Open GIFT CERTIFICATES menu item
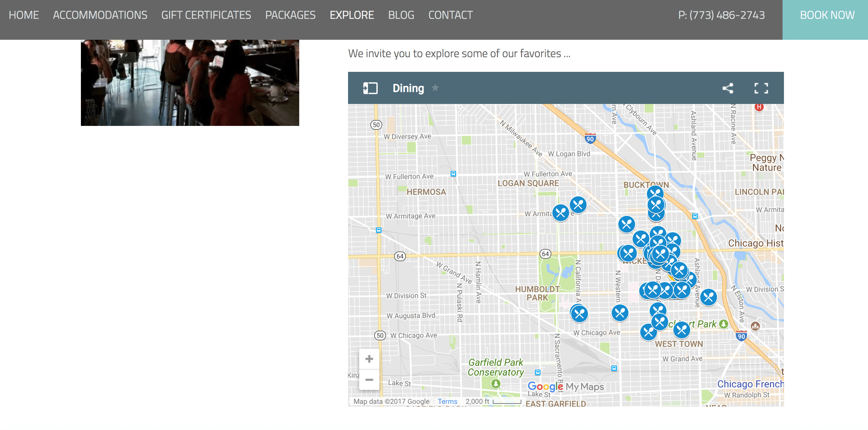Screen dimensions: 868x430 (206, 15)
